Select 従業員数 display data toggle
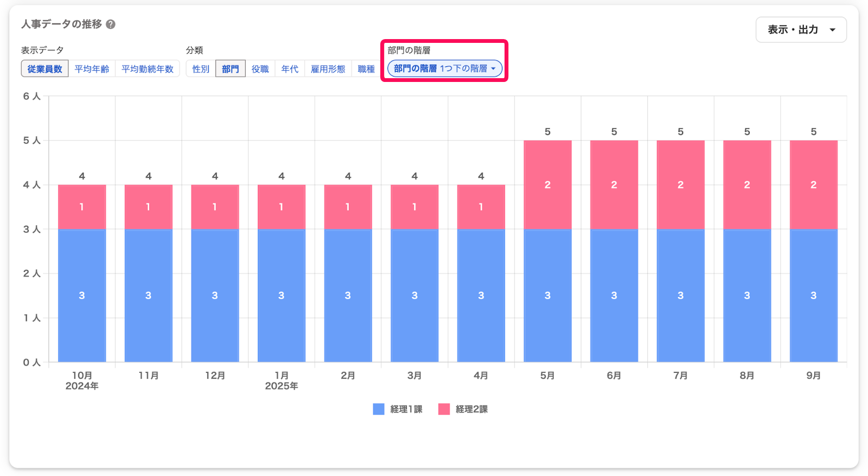Image resolution: width=868 pixels, height=476 pixels. (x=45, y=69)
